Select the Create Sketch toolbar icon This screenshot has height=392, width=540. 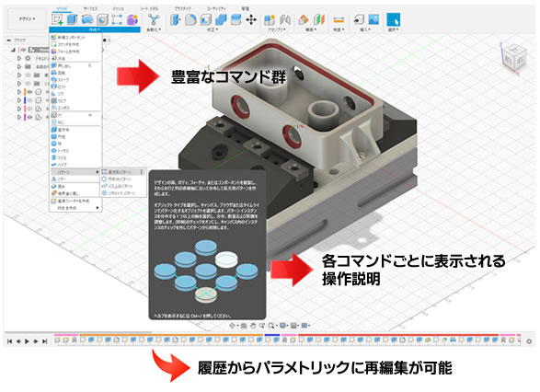[57, 19]
